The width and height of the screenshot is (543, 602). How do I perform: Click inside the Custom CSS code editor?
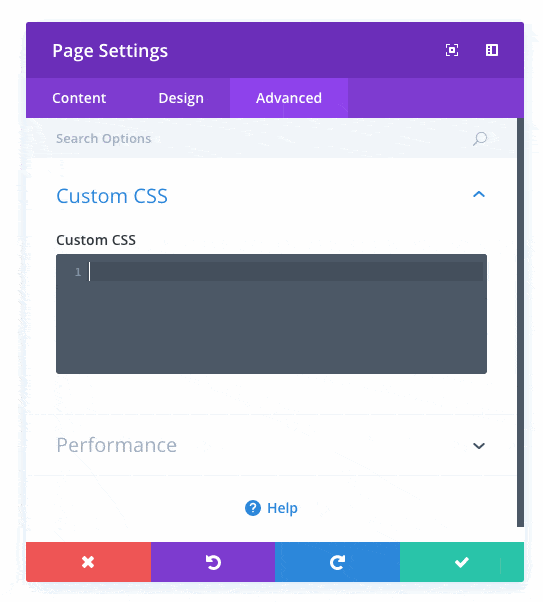(271, 314)
